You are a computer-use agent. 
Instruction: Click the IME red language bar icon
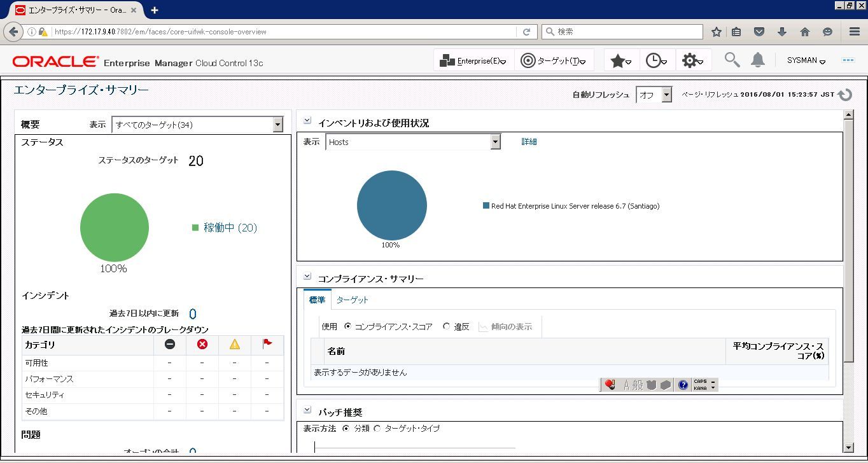click(610, 385)
